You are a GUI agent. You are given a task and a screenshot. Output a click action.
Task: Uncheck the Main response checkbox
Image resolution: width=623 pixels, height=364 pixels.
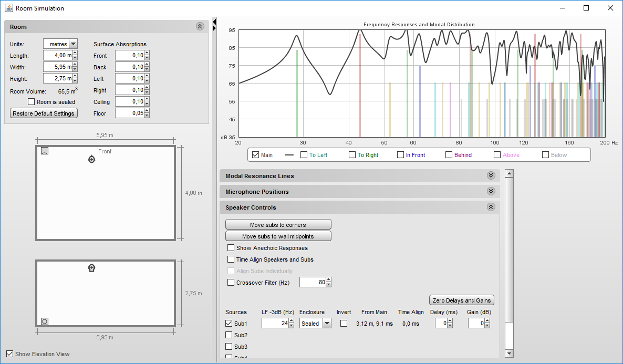point(255,154)
